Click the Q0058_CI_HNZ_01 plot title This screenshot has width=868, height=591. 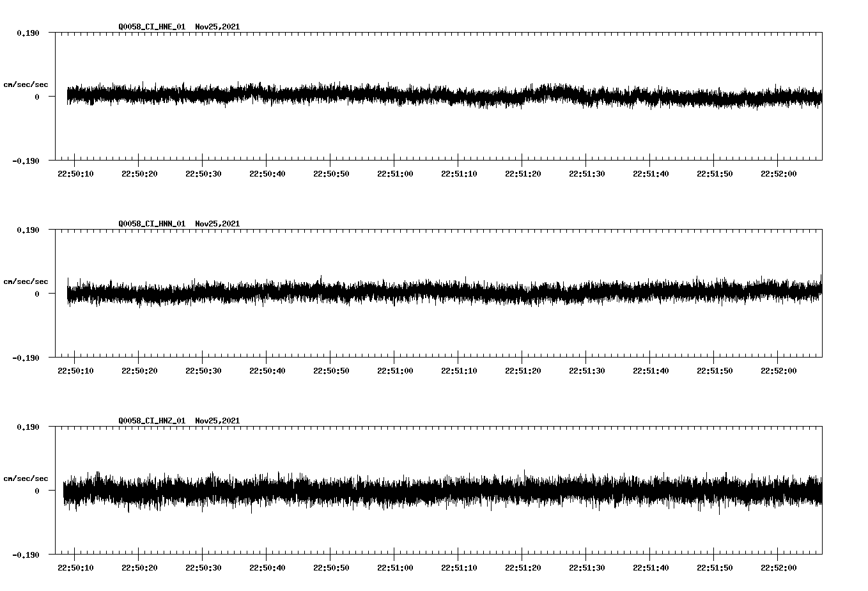pos(152,421)
